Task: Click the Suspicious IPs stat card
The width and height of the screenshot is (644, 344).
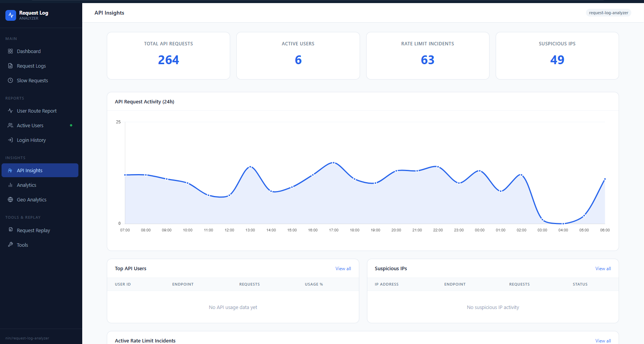Action: pos(557,56)
